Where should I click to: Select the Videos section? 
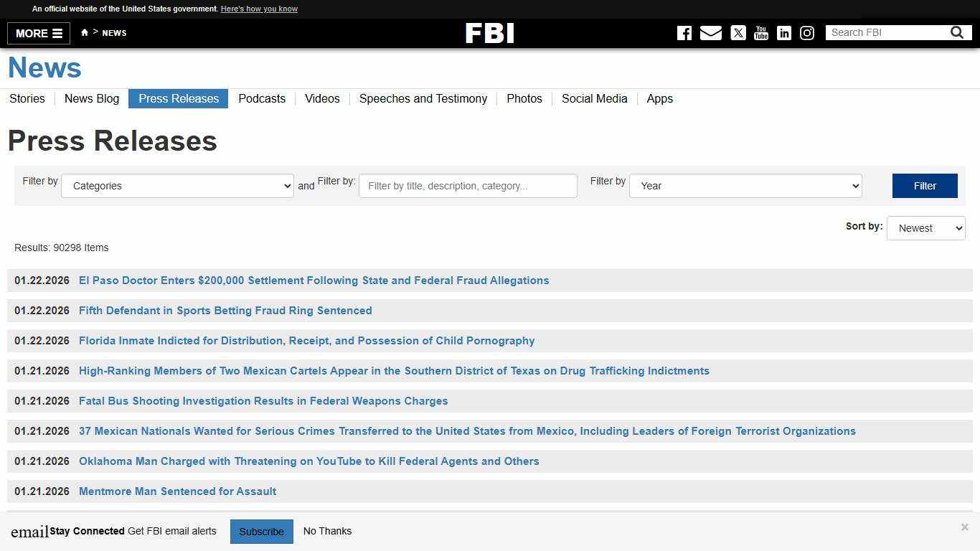click(x=321, y=99)
